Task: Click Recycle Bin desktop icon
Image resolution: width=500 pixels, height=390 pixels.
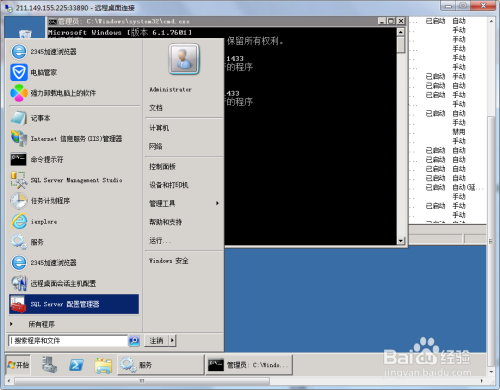Action: [25, 33]
